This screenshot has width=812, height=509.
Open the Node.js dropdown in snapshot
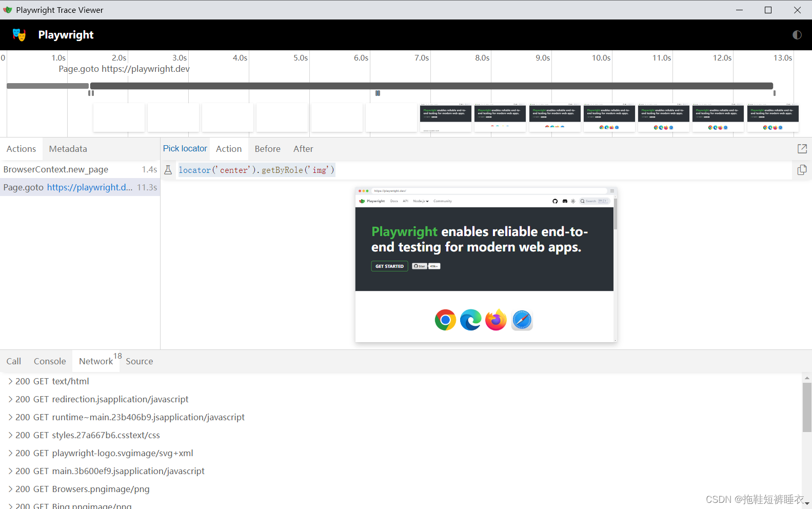pos(421,201)
